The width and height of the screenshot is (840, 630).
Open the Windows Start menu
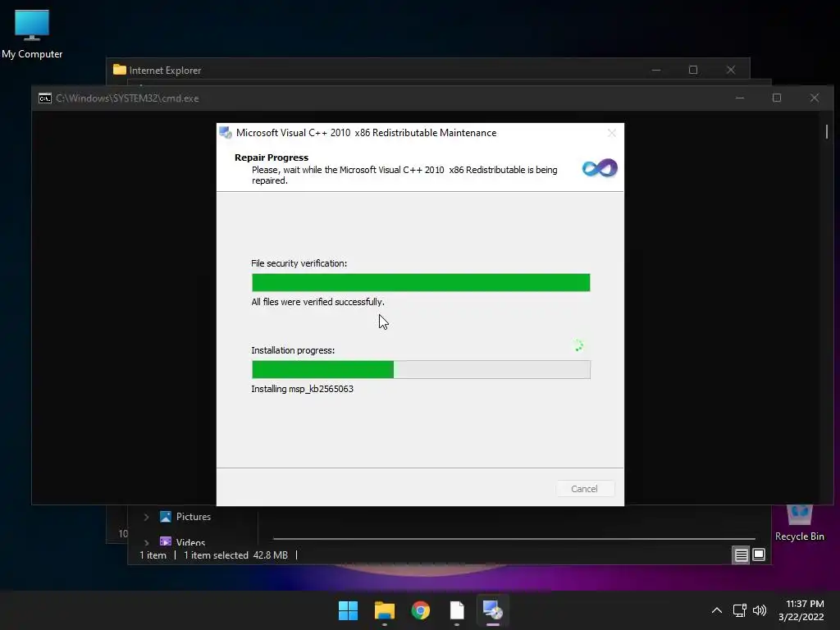pos(348,610)
